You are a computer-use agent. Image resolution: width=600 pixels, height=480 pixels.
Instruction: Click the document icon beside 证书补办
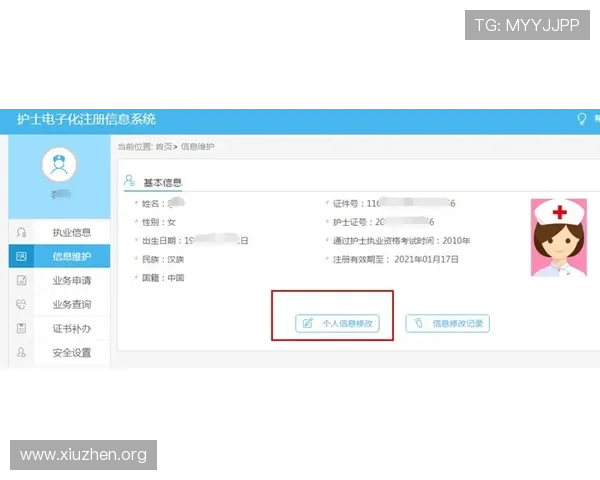point(21,328)
